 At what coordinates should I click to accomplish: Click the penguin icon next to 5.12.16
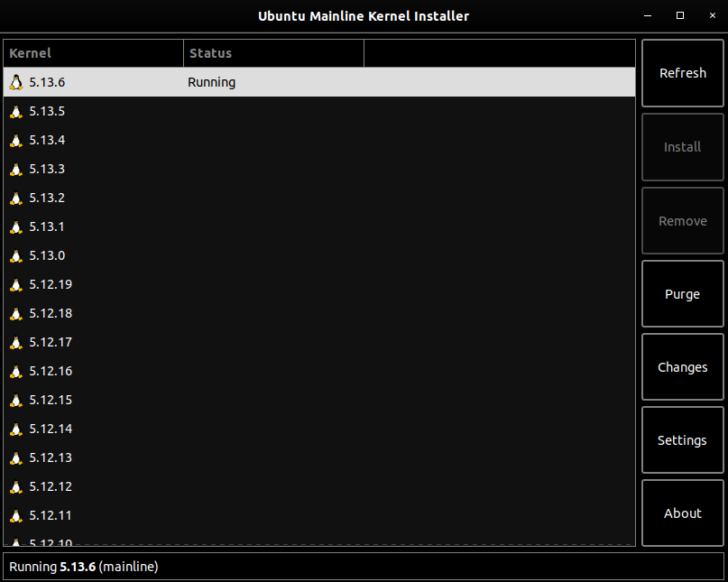[16, 371]
